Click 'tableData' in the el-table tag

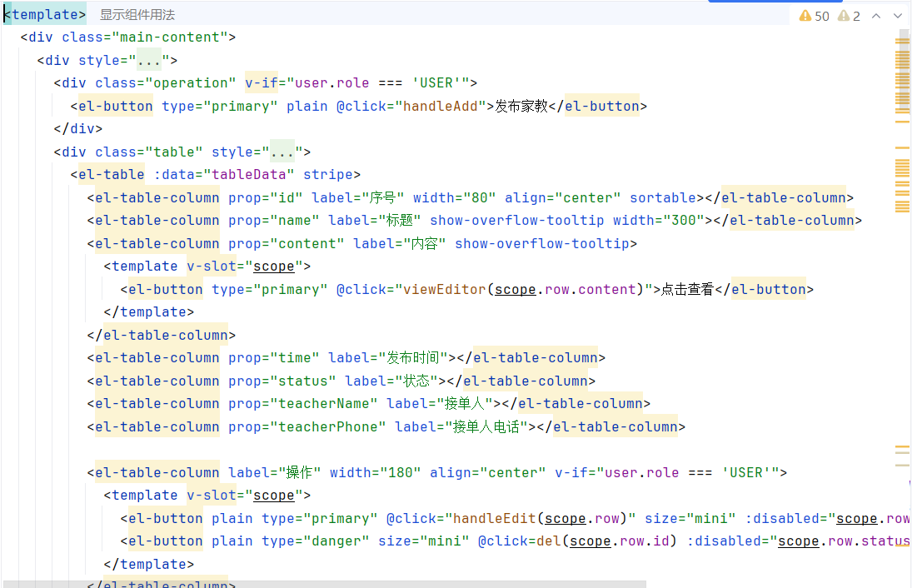point(249,174)
